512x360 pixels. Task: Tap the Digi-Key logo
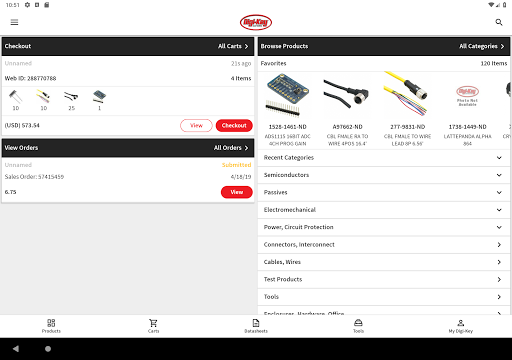tap(256, 22)
